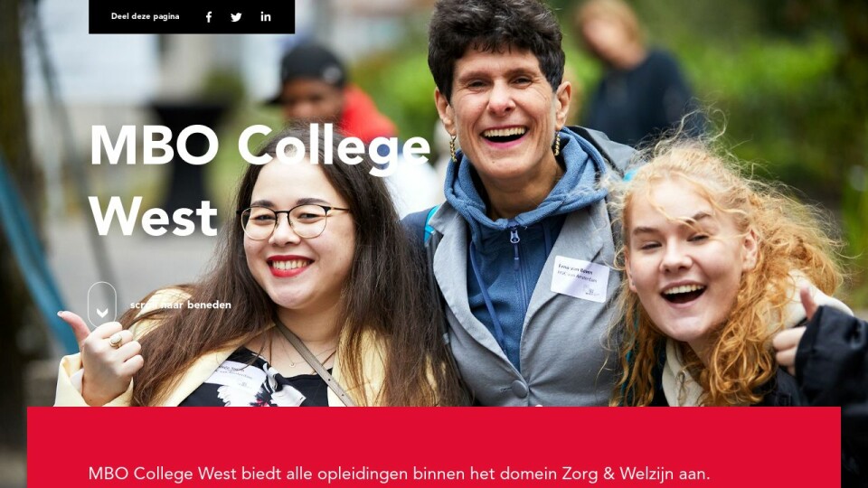
Task: Share this page via the Twitter icon
Action: (x=236, y=17)
